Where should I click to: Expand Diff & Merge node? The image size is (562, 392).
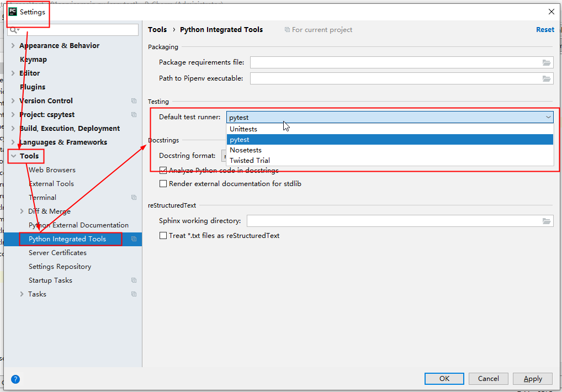click(x=22, y=211)
